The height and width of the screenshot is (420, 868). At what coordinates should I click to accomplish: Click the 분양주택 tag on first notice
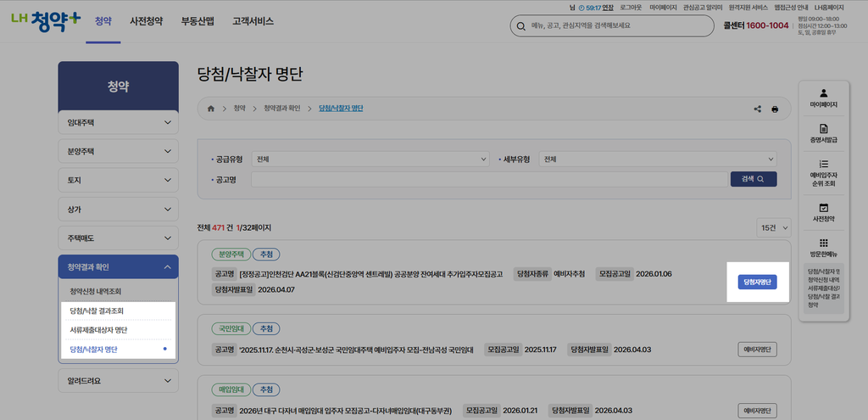(x=231, y=255)
